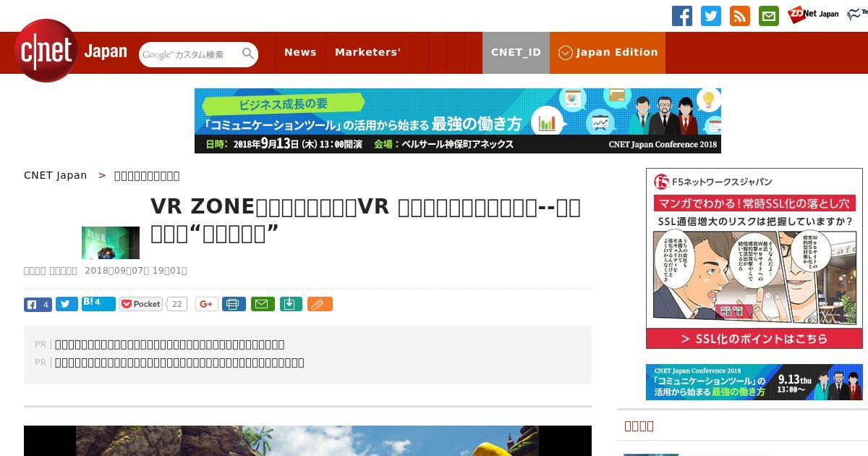Share article on Google+
The height and width of the screenshot is (456, 868).
pyautogui.click(x=206, y=305)
